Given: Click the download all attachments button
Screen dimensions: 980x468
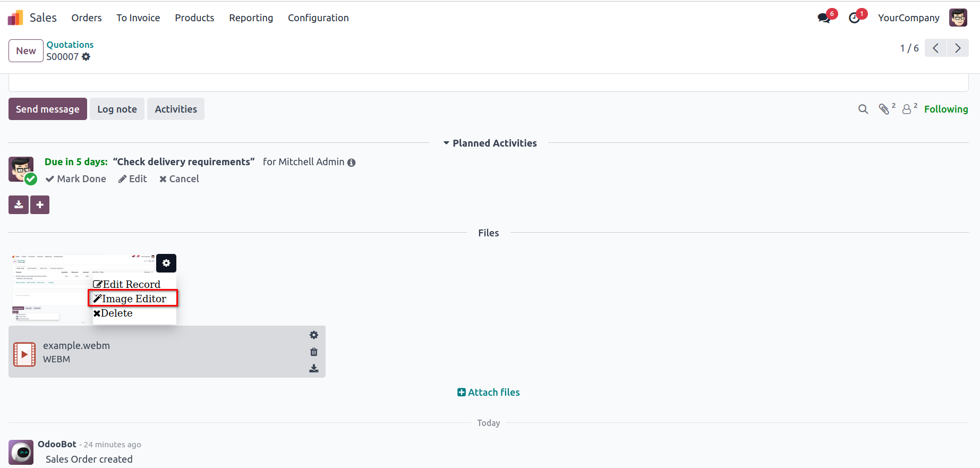Looking at the screenshot, I should [x=19, y=205].
